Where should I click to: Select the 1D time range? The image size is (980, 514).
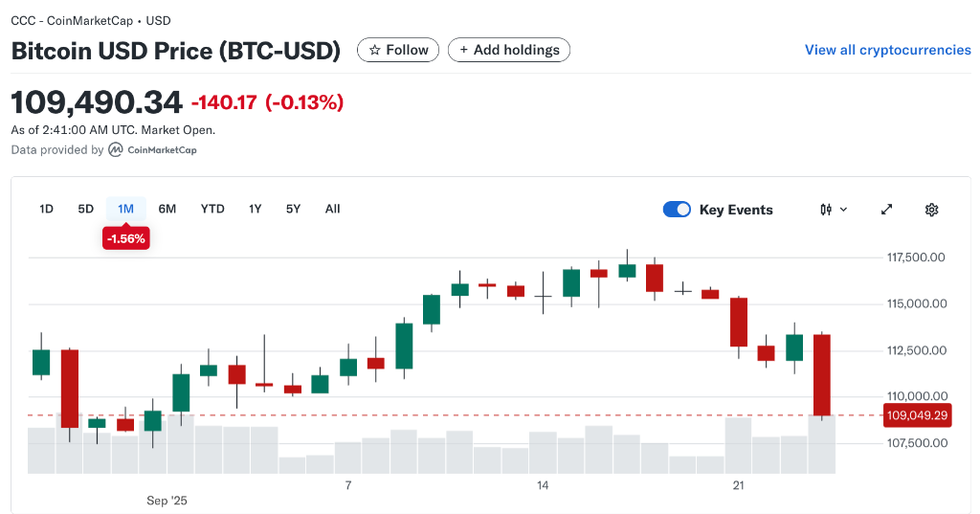point(46,209)
